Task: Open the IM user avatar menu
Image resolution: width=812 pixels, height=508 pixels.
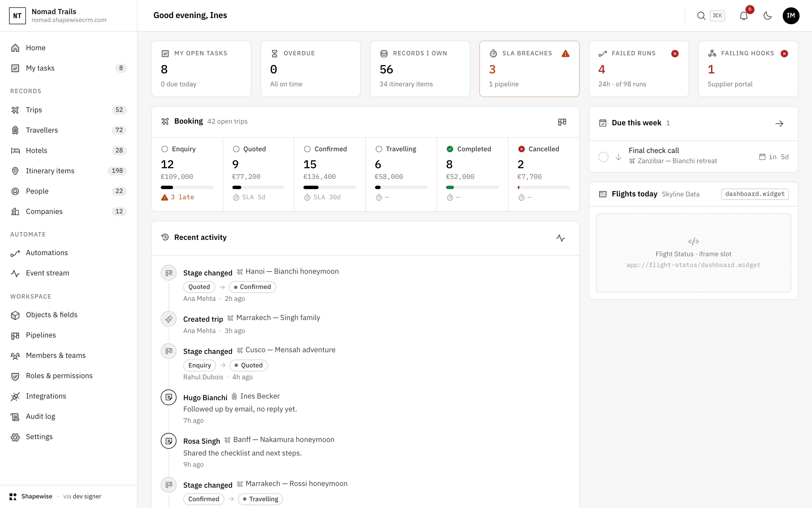Action: pyautogui.click(x=791, y=16)
